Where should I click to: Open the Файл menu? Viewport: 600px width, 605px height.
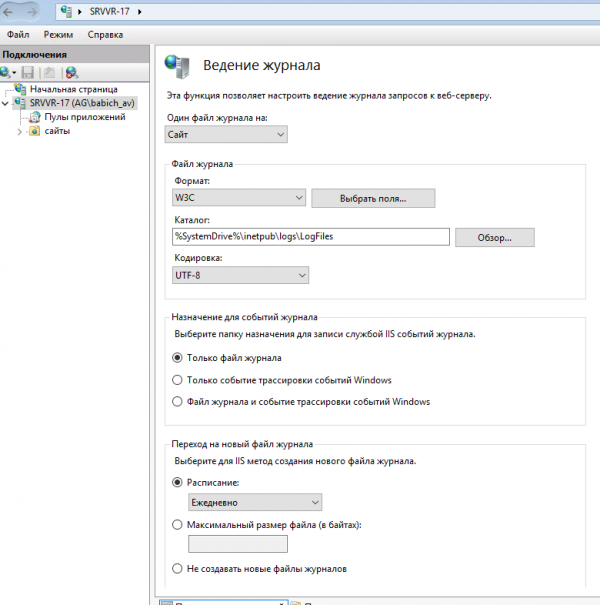click(18, 35)
